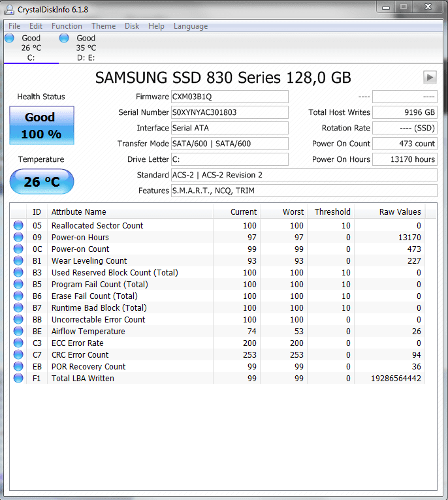The image size is (448, 500).
Task: Click status orb for Wear Leveling Count
Action: click(18, 261)
